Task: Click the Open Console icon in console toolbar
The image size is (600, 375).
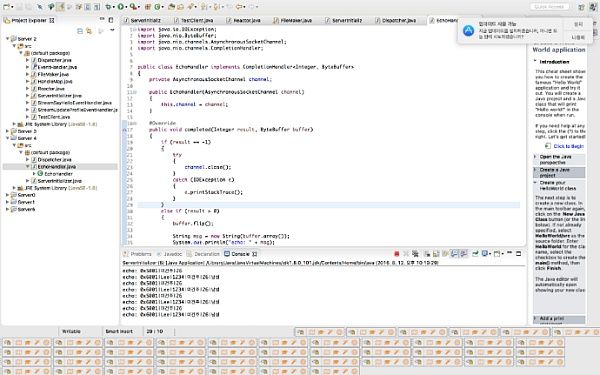Action: (497, 254)
